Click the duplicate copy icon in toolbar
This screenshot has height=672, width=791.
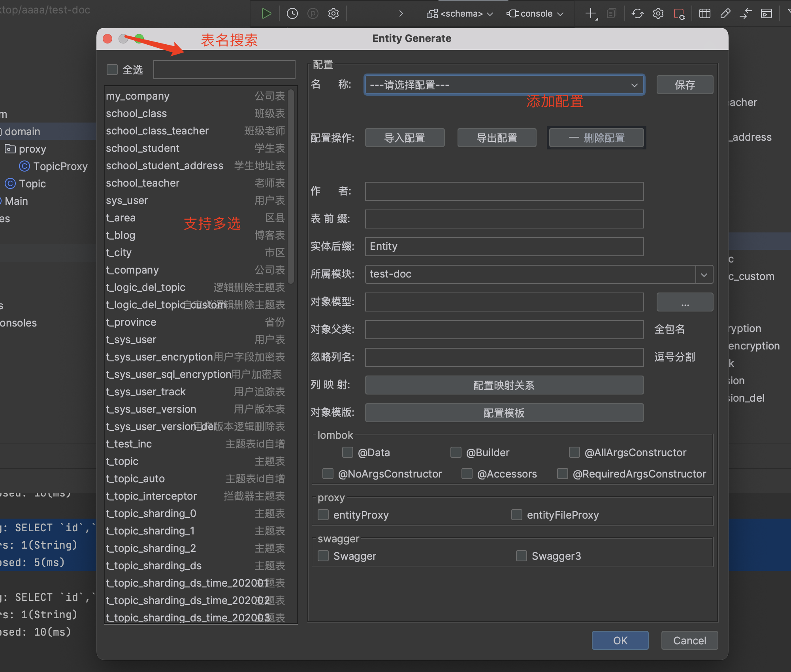pyautogui.click(x=611, y=14)
